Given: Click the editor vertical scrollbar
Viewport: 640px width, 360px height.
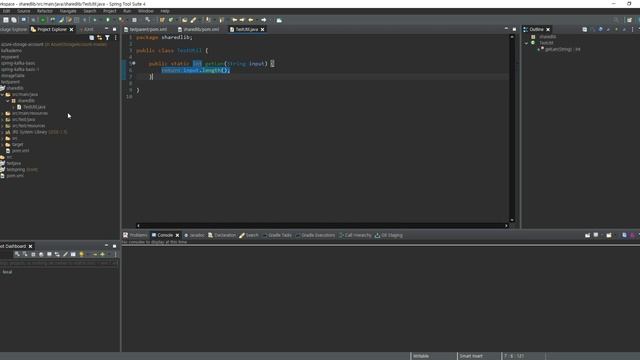Looking at the screenshot, I should [x=512, y=128].
